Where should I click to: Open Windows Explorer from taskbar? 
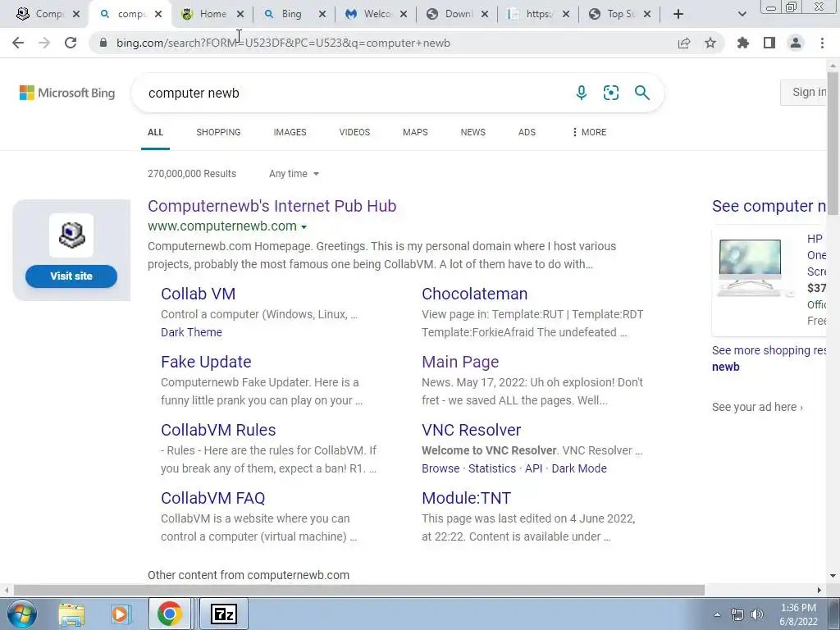pos(71,614)
